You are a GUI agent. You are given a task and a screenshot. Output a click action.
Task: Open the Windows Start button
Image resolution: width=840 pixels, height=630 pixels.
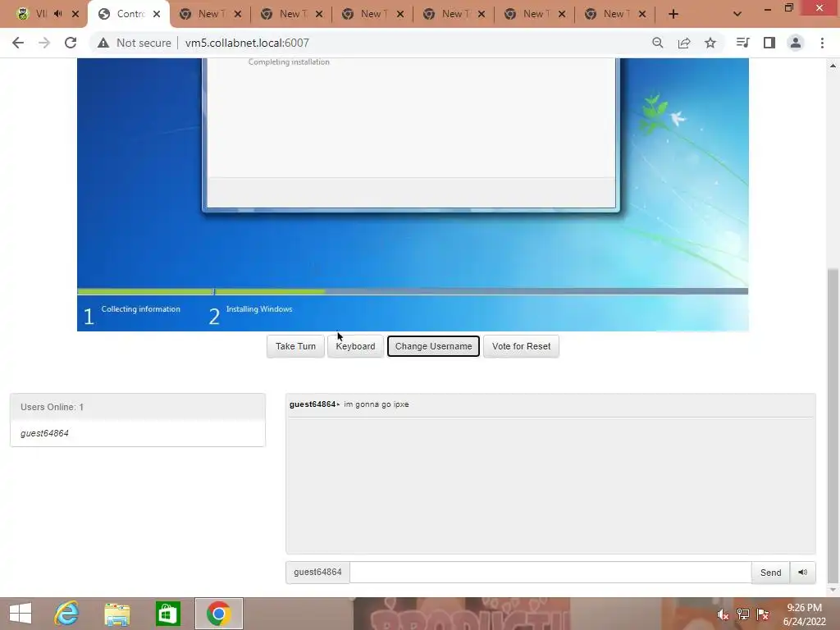(21, 614)
